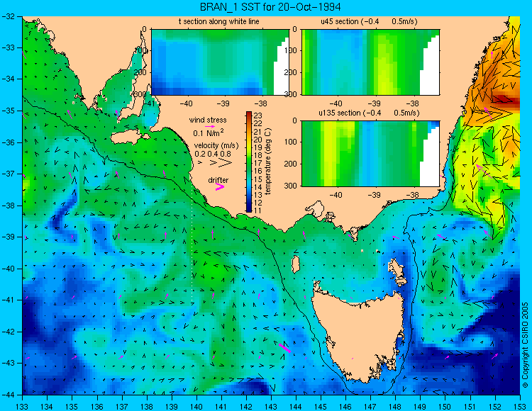Click the thick magenta drifter track west of Tasmania
Screen dimensions: 532x411
(284, 348)
